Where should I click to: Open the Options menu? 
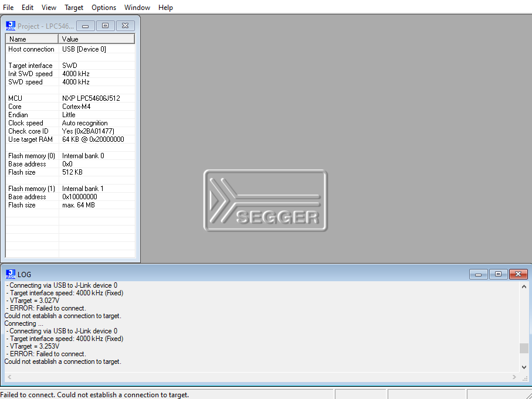pyautogui.click(x=104, y=8)
